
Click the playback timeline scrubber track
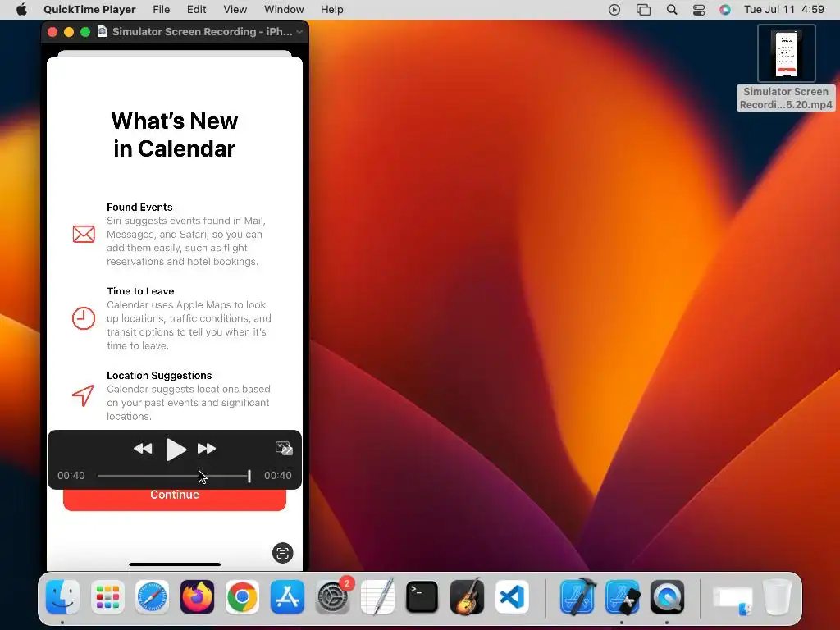pyautogui.click(x=173, y=476)
